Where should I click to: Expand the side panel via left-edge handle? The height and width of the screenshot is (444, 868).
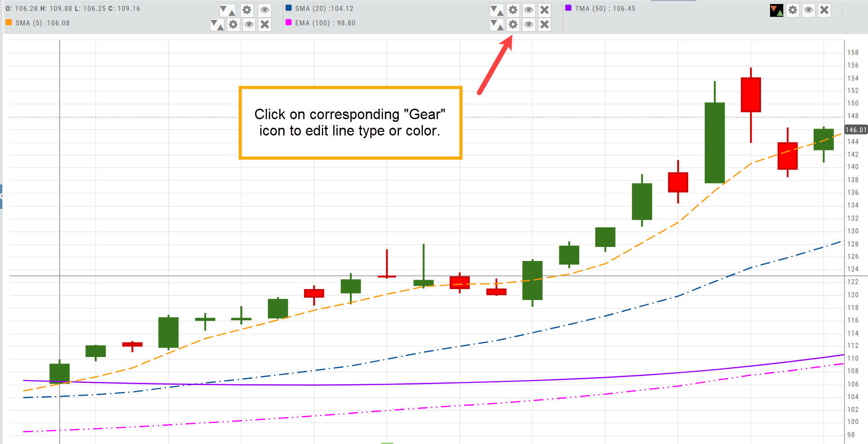tap(1, 196)
